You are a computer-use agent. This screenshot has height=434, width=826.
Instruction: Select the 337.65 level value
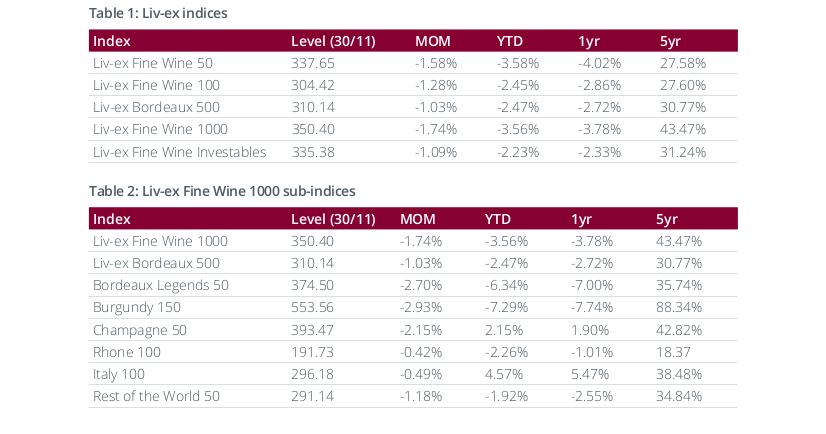pos(311,63)
